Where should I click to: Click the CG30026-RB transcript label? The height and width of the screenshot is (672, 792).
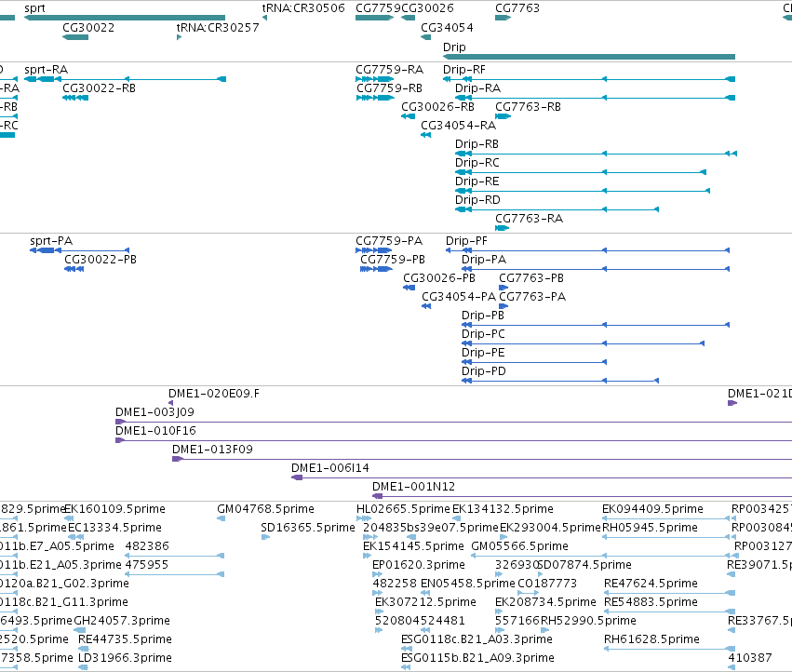tap(438, 107)
